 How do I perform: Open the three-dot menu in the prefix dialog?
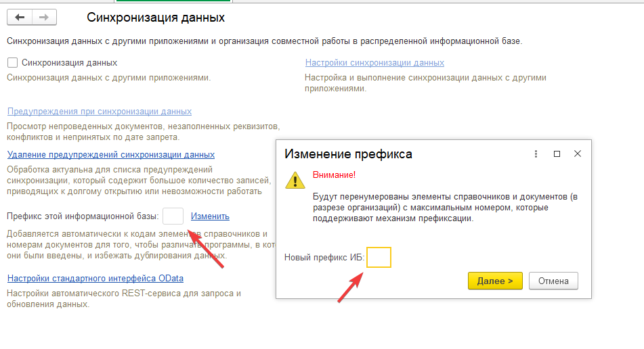click(x=536, y=154)
